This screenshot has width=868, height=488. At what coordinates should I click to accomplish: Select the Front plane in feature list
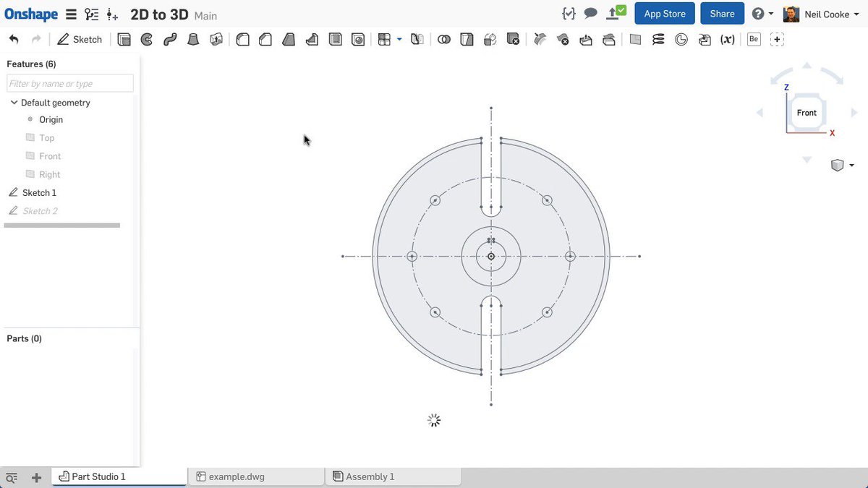pos(50,156)
